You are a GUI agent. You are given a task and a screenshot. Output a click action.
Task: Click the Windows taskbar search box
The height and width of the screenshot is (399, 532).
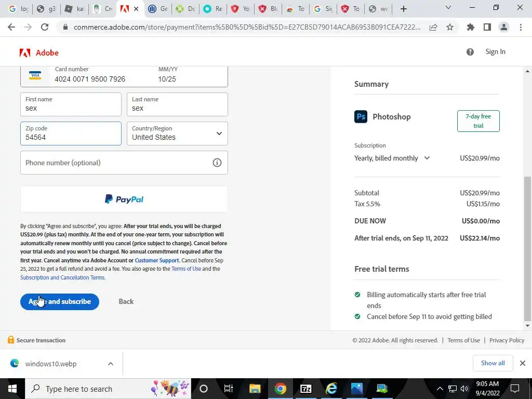108,389
